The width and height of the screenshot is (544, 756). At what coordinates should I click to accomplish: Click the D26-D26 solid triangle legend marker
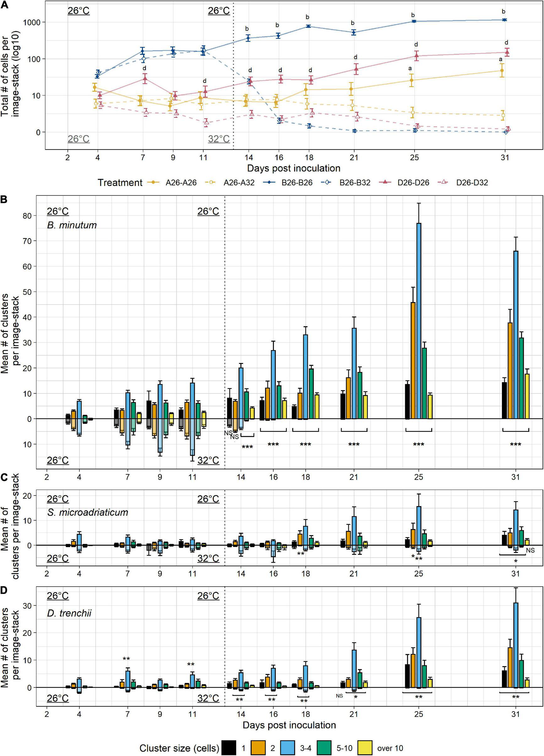(386, 182)
